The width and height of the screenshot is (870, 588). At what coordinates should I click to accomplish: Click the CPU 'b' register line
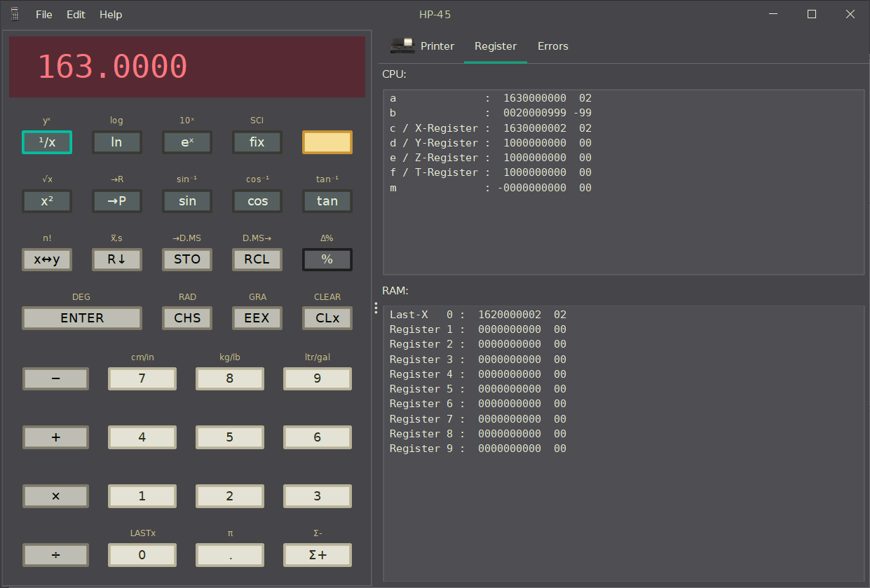coord(491,113)
